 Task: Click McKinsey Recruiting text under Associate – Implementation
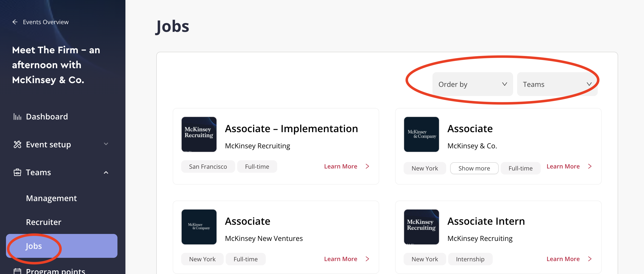(x=258, y=146)
